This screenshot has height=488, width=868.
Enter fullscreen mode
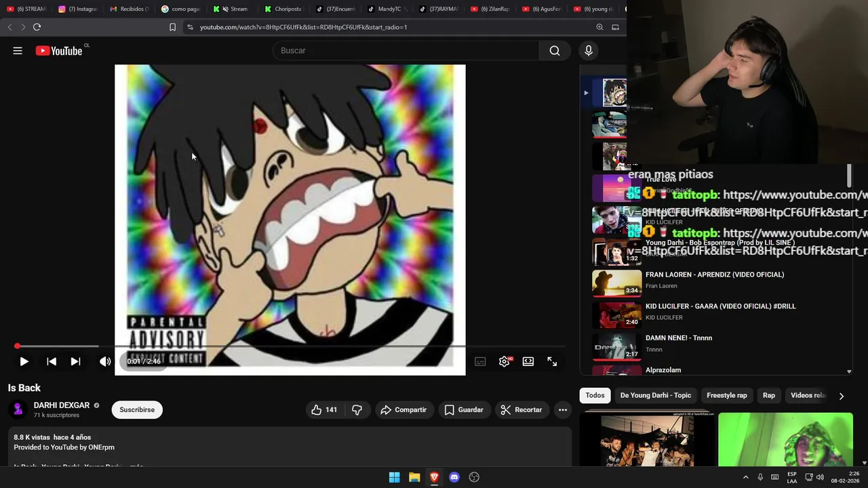[x=552, y=361]
